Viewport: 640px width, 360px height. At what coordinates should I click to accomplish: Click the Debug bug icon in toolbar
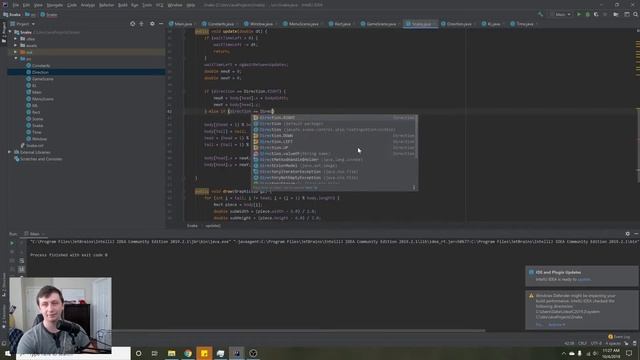point(588,14)
